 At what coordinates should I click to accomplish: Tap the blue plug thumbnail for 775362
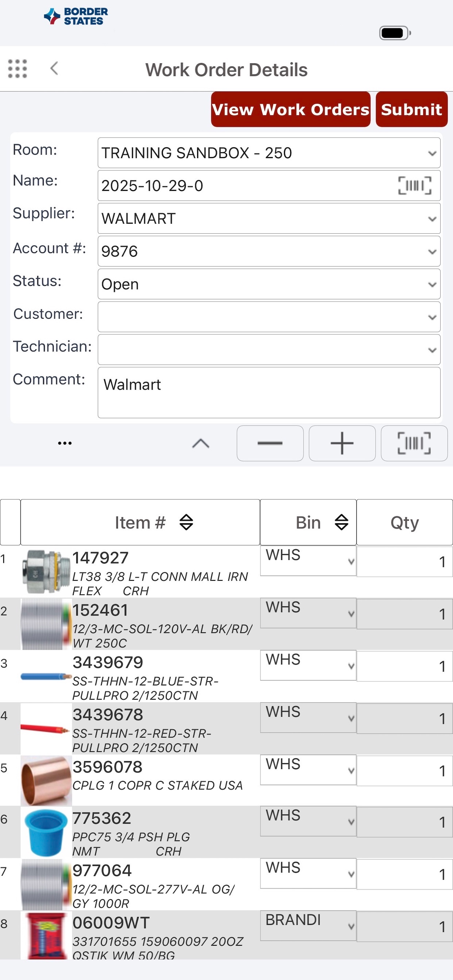click(46, 832)
